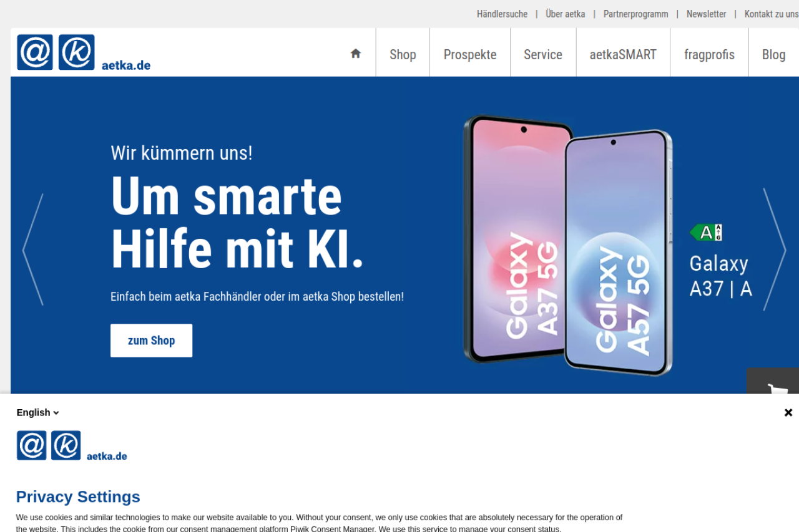The image size is (799, 532).
Task: Open the Blog navigation item
Action: click(x=773, y=54)
